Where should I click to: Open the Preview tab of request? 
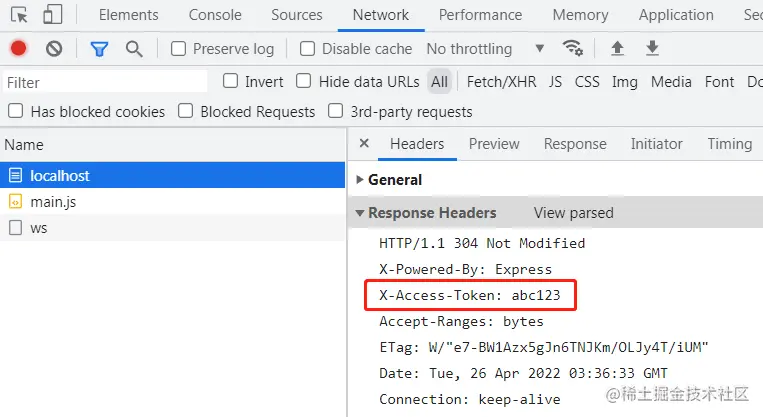click(x=494, y=144)
